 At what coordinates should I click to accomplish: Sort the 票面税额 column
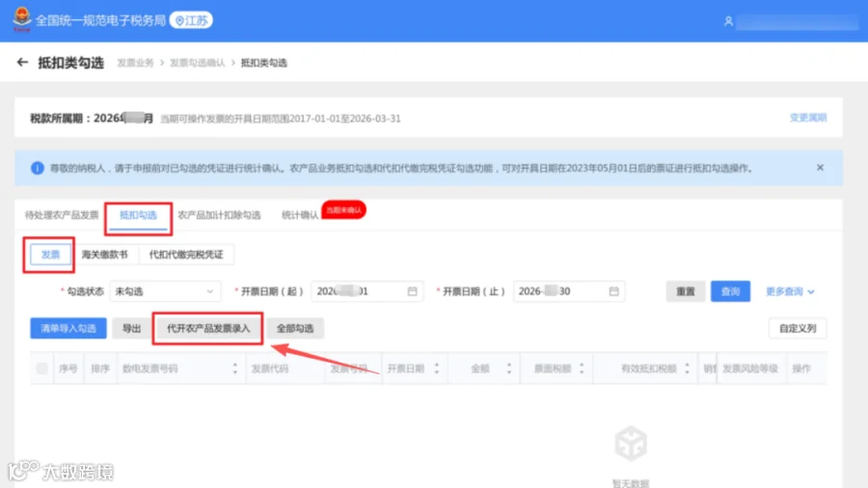[582, 368]
